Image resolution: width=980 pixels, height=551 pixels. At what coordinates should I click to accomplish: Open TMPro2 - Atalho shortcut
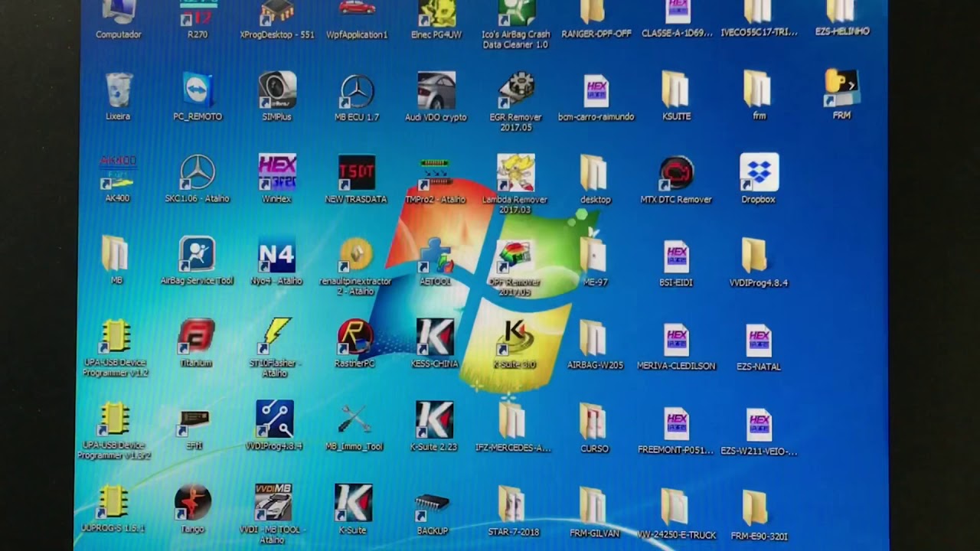coord(435,180)
